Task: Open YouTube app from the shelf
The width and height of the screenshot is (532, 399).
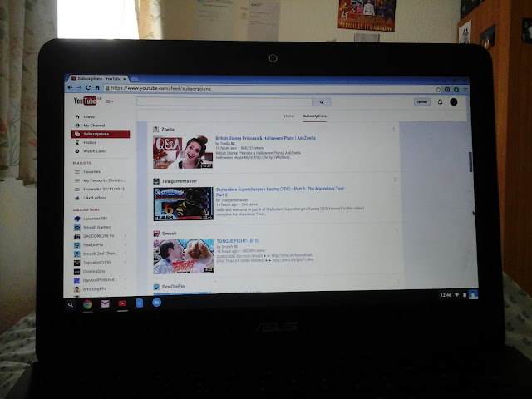Action: [122, 303]
